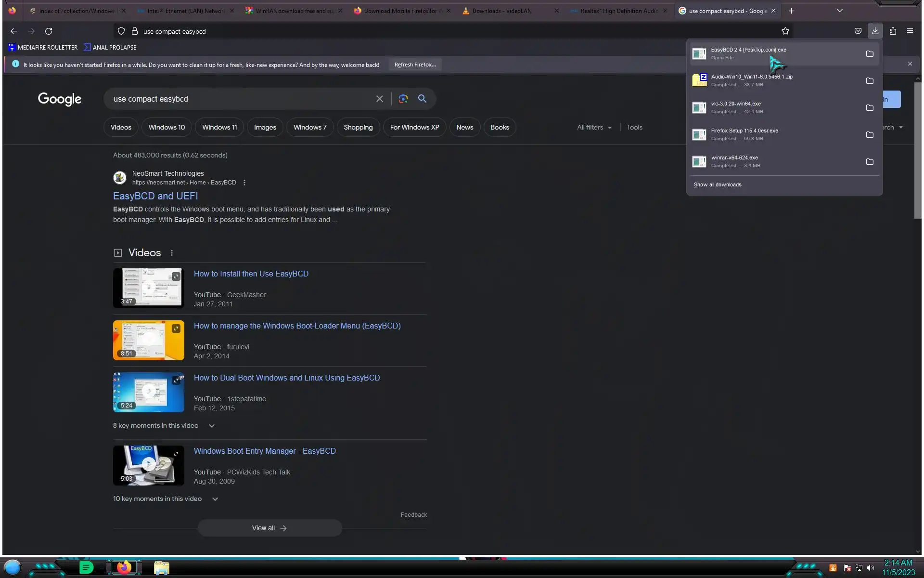Bookmark page with the star icon
The image size is (924, 578).
[785, 31]
